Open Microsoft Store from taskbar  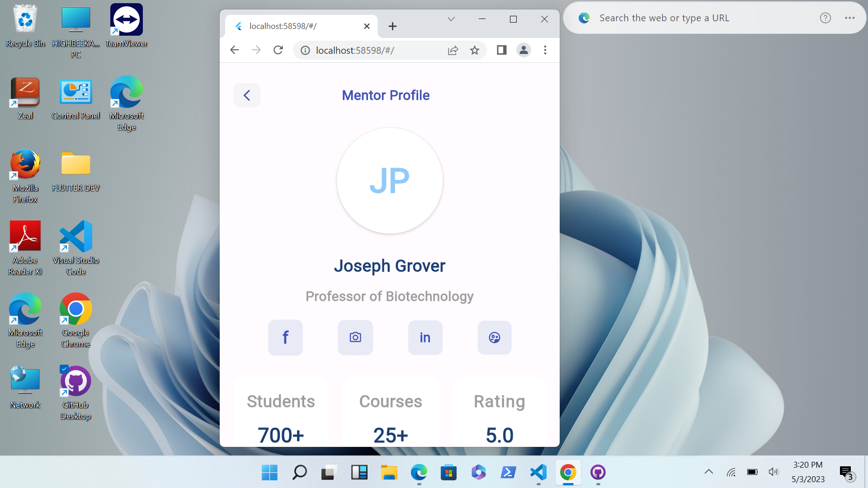coord(448,473)
